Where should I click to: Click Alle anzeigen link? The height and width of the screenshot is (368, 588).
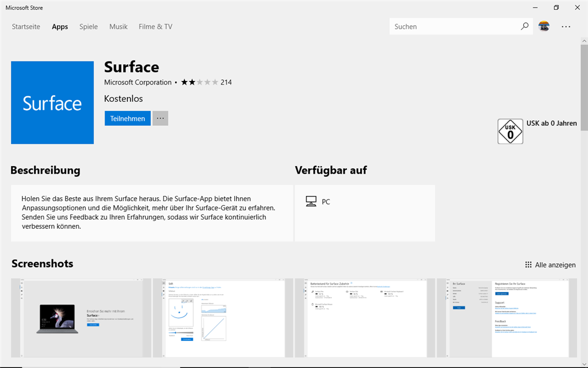pos(555,264)
